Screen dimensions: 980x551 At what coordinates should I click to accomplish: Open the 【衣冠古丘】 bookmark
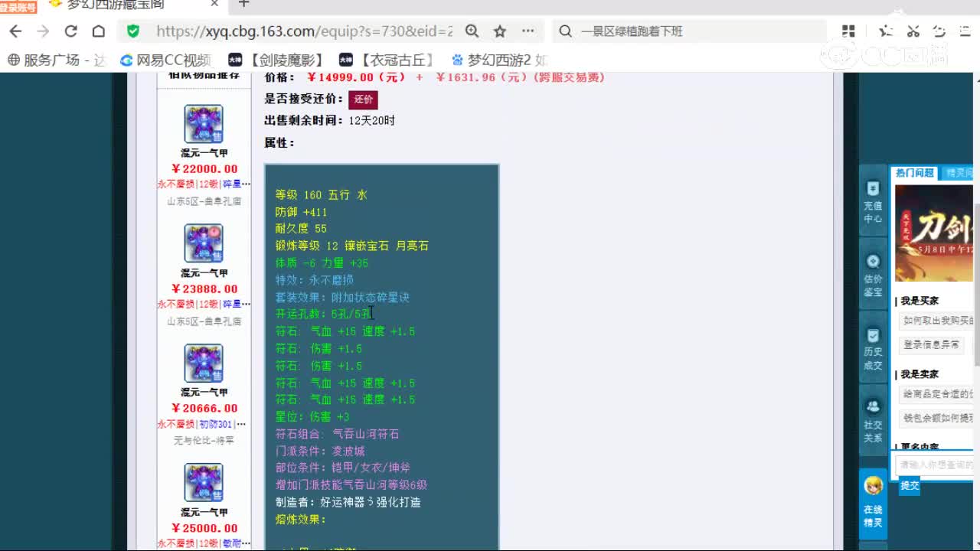[x=387, y=60]
